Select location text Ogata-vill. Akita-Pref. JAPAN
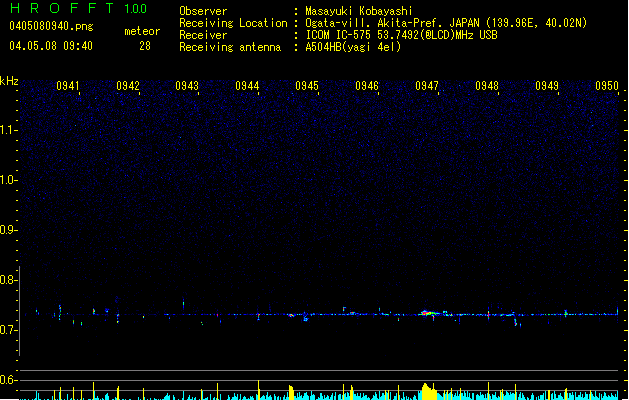 click(x=392, y=23)
